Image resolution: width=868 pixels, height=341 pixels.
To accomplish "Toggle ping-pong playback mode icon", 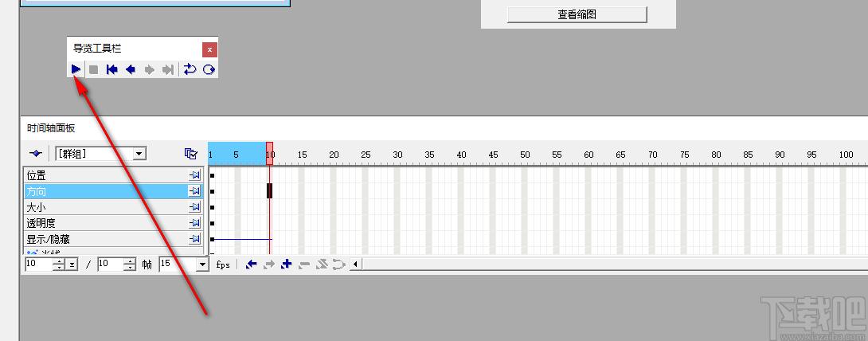I will point(209,69).
